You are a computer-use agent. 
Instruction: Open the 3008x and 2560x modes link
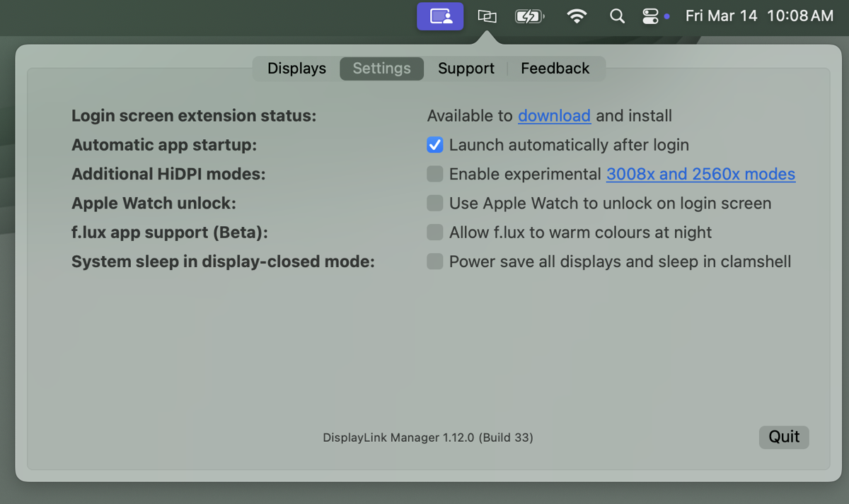700,174
